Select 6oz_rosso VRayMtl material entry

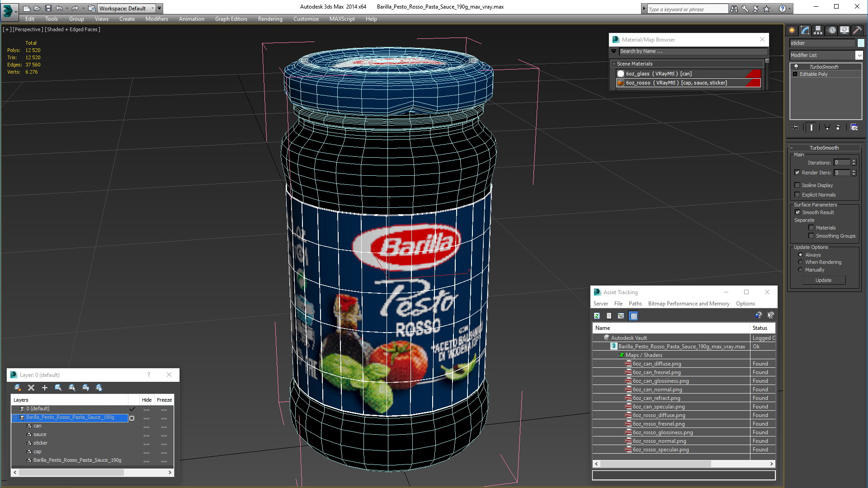coord(688,83)
